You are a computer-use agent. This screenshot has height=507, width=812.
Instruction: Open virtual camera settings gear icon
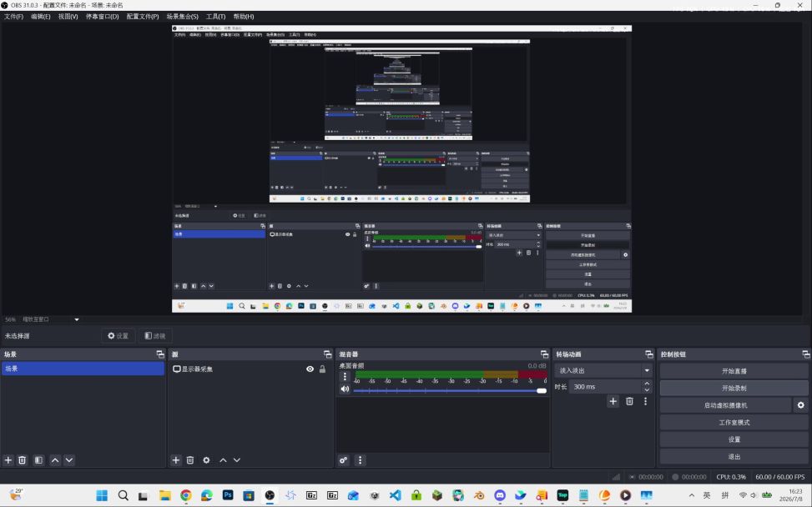coord(800,405)
